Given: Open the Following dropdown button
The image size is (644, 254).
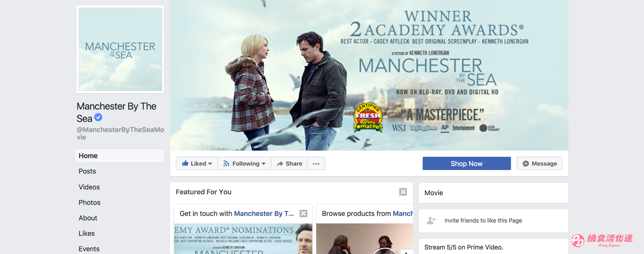Looking at the screenshot, I should tap(244, 163).
